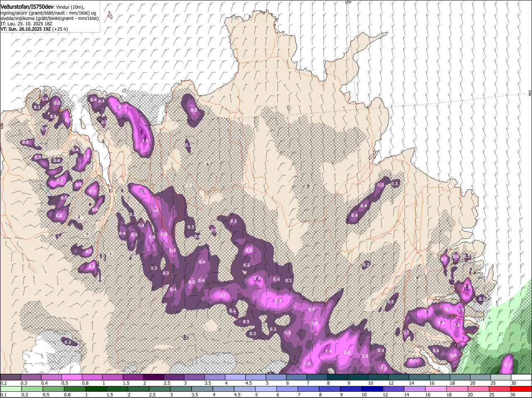Select the upper legend swatch labeled 2.5
This screenshot has height=398, width=532.
tap(174, 377)
